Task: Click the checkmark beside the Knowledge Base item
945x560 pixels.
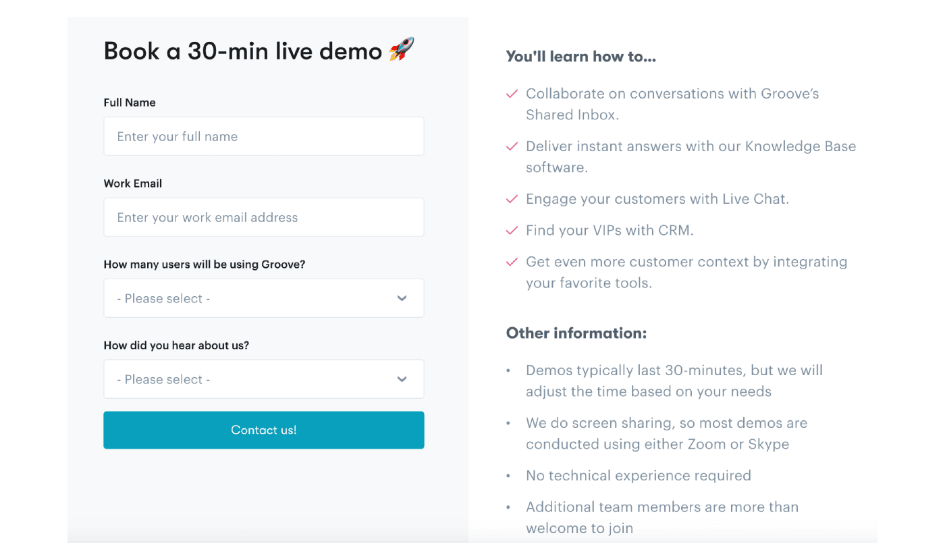Action: pyautogui.click(x=512, y=146)
